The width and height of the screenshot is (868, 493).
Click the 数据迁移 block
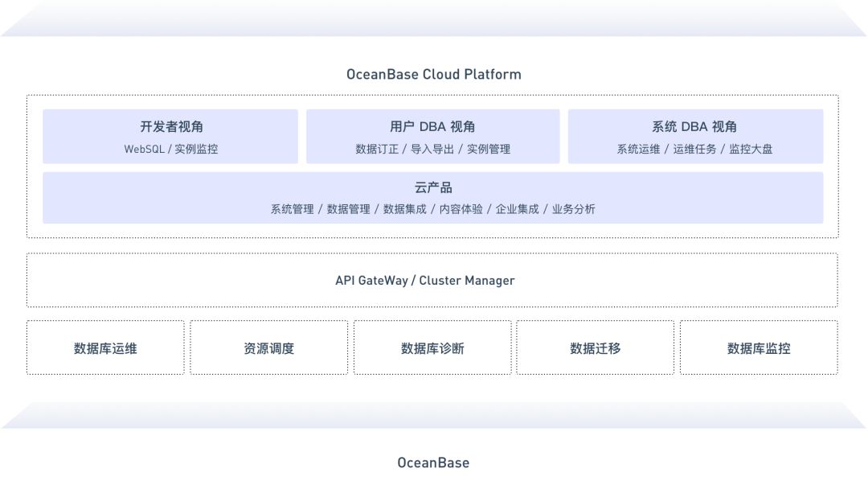point(596,347)
